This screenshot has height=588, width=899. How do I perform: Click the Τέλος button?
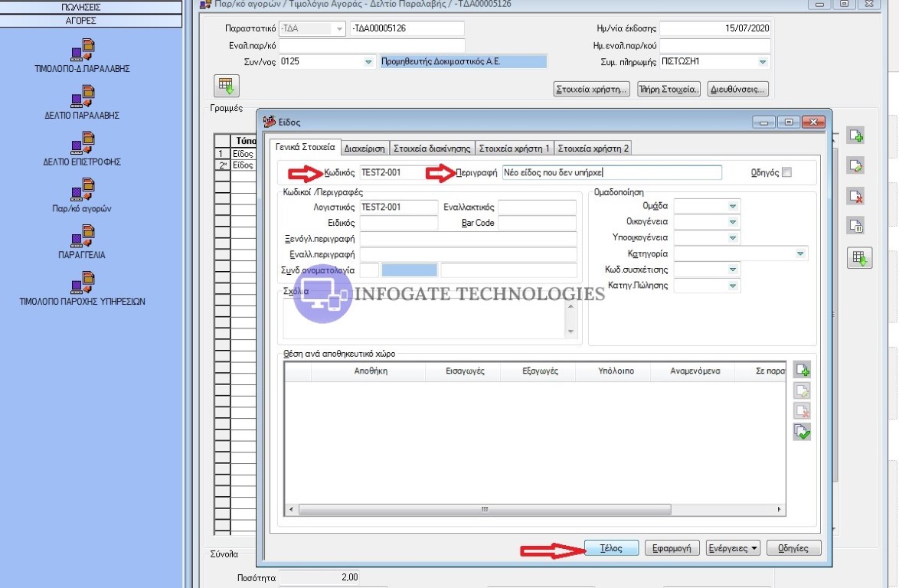(x=611, y=548)
